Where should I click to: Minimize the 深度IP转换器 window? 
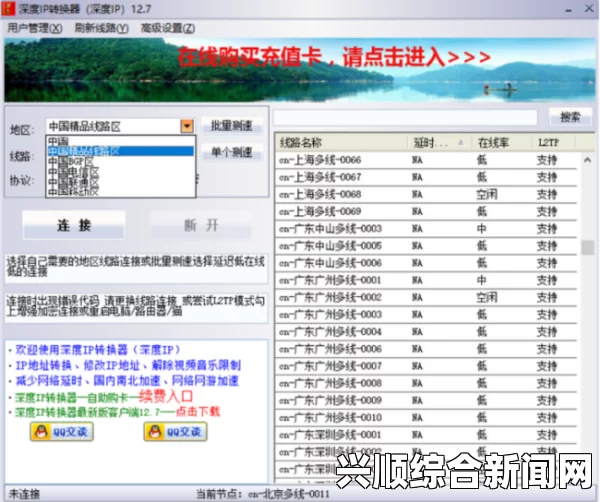point(569,9)
